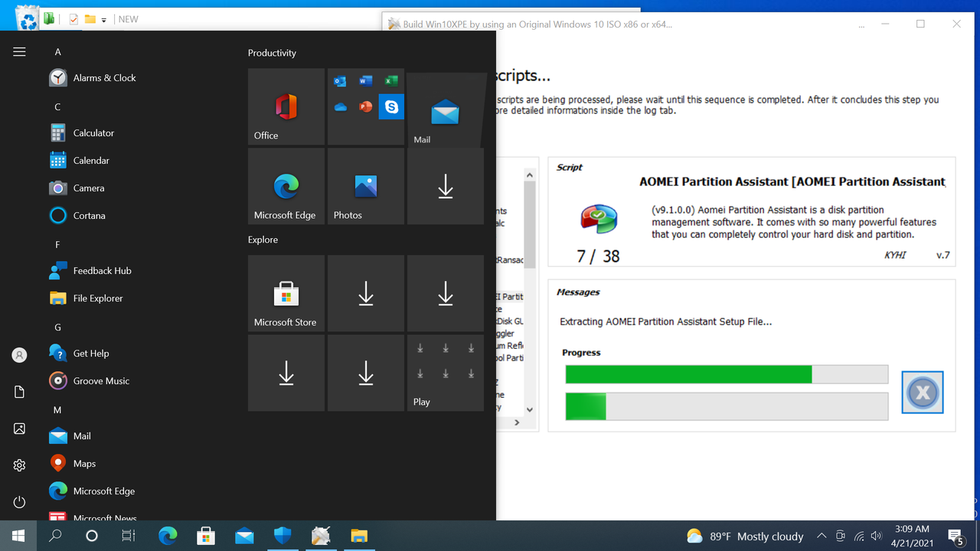Open Windows Security from the taskbar
This screenshot has height=551, width=980.
point(283,536)
